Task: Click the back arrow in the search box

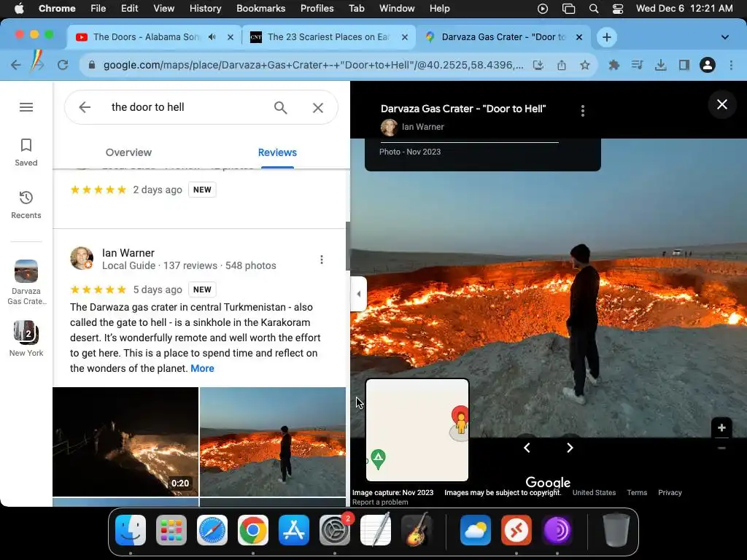Action: [x=85, y=107]
